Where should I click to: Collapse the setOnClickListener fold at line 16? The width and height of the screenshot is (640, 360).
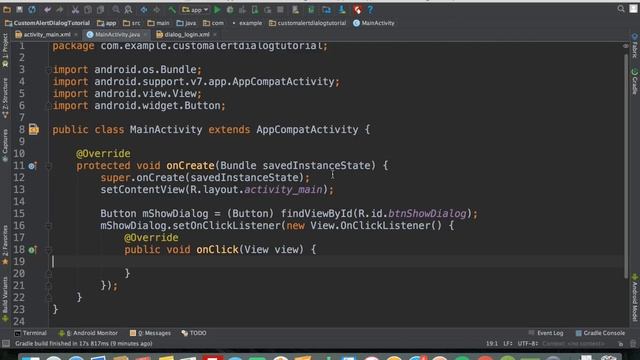point(48,226)
